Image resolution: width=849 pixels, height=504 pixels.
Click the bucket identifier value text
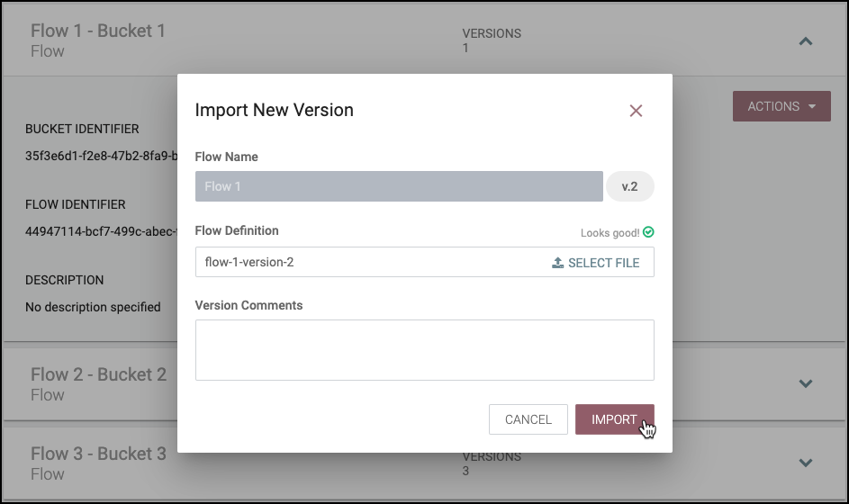point(99,155)
